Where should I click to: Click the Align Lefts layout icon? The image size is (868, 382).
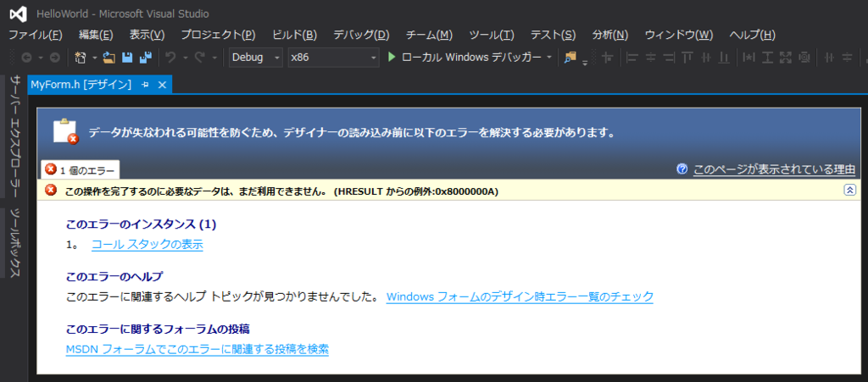[632, 57]
